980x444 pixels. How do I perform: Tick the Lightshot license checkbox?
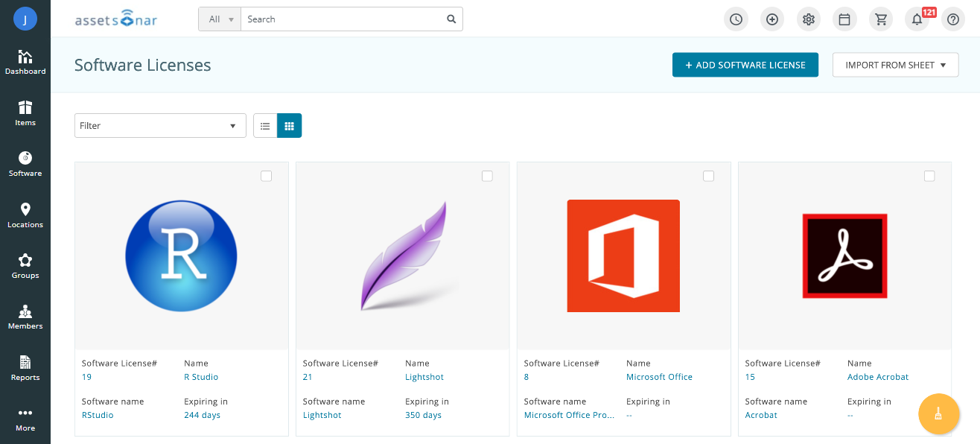tap(487, 176)
